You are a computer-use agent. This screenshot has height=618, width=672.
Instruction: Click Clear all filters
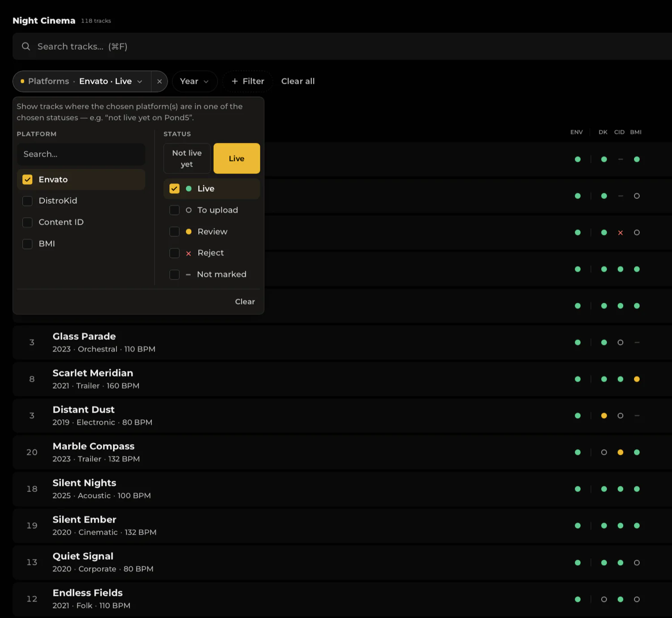coord(298,82)
